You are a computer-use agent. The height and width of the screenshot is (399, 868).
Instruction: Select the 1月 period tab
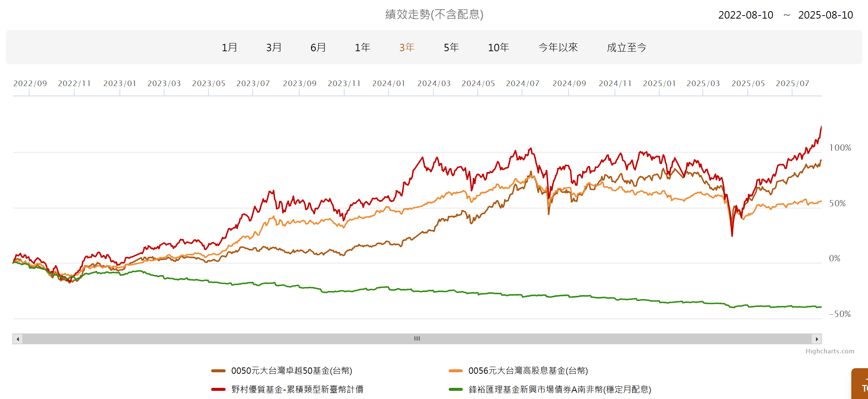[x=229, y=48]
